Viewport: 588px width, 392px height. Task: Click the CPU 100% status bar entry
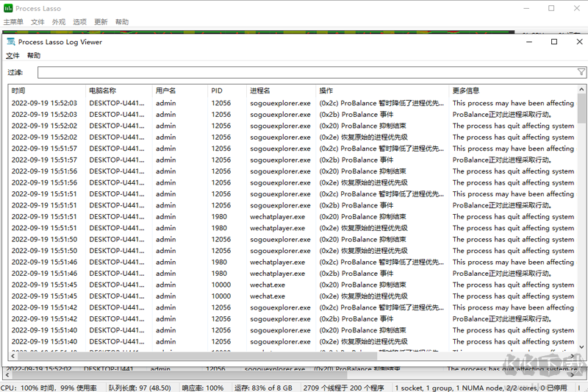pos(49,388)
